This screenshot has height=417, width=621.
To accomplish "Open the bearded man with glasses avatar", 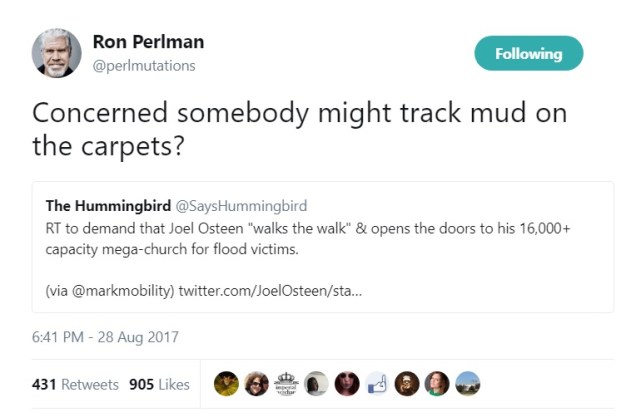I will tap(408, 384).
